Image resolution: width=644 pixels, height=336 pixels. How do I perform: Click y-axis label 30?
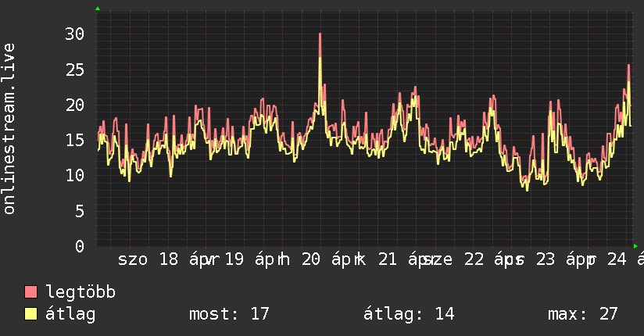[x=75, y=34]
